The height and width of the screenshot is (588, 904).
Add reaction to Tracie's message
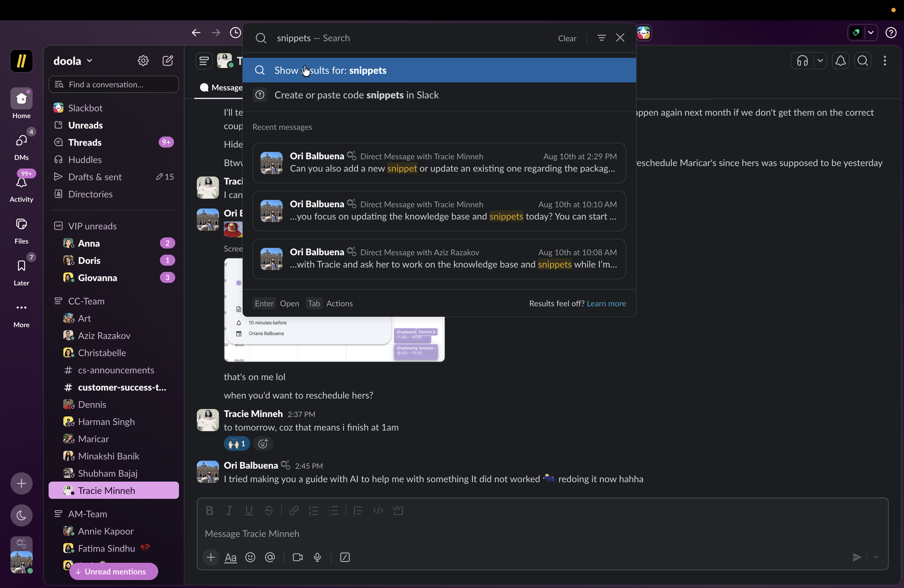tap(263, 443)
